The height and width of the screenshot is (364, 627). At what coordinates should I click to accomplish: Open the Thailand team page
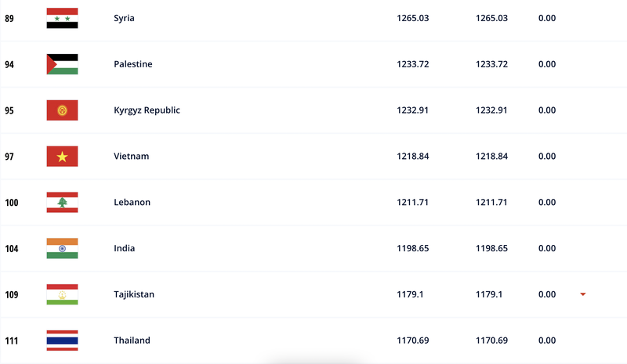click(x=132, y=341)
